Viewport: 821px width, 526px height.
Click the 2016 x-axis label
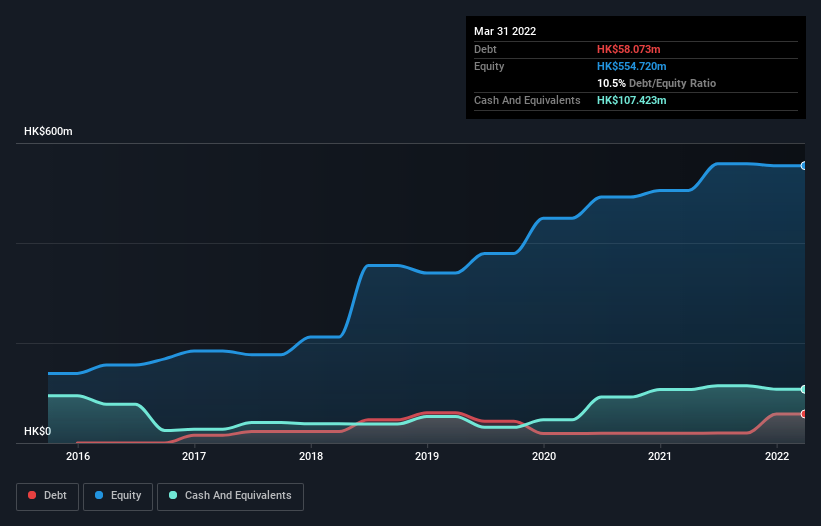(x=78, y=456)
